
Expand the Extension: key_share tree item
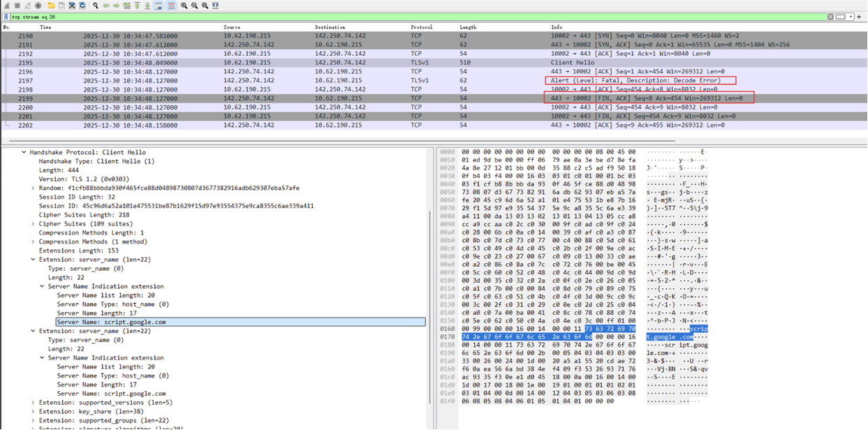[34, 411]
